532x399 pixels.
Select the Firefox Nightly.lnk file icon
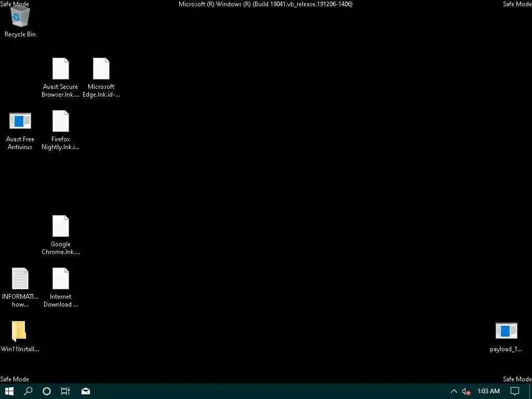(x=61, y=121)
